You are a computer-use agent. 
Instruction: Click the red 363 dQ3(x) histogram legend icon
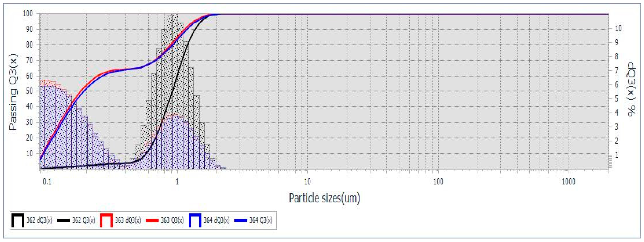pos(106,220)
